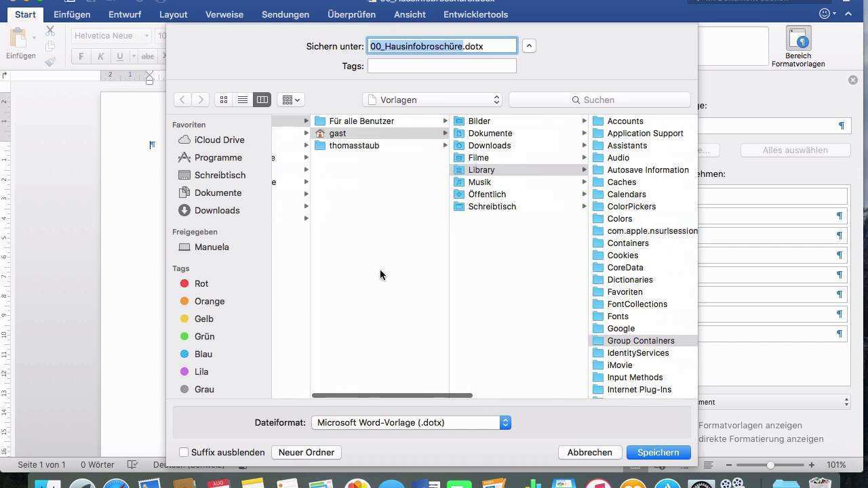The width and height of the screenshot is (868, 488).
Task: Open the Vorlagen location dropdown
Action: click(432, 100)
